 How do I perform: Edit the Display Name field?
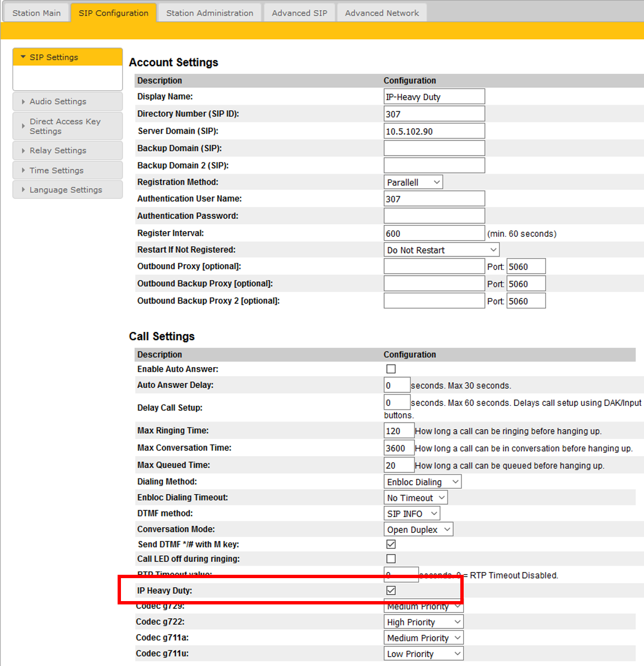pyautogui.click(x=434, y=96)
